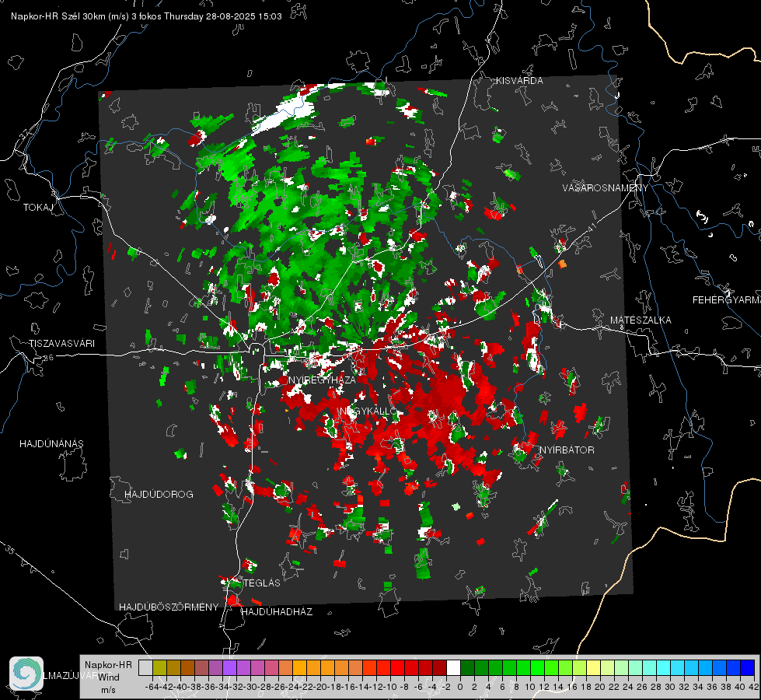This screenshot has width=761, height=700.
Task: Click the '42' legend value
Action: pos(754,687)
